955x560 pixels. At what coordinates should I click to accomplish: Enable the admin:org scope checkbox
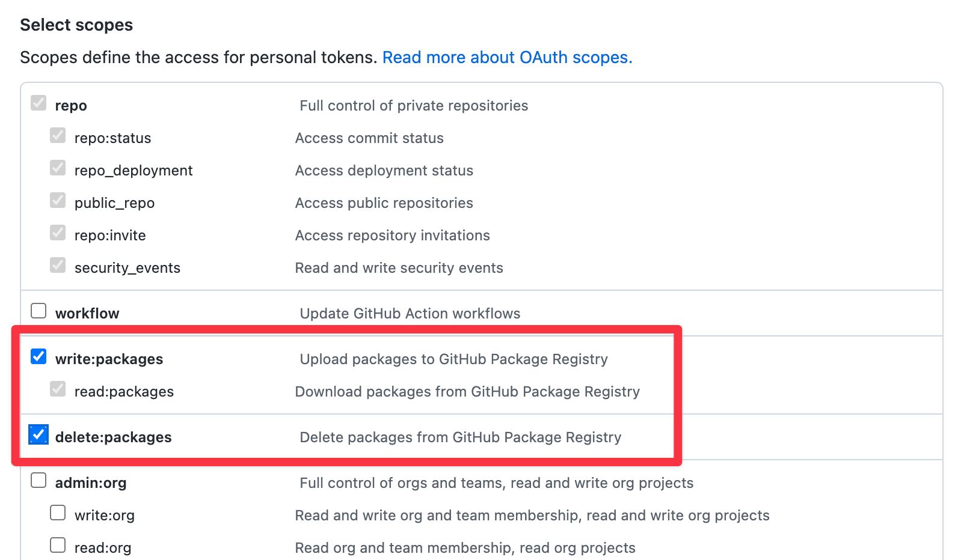(x=38, y=480)
